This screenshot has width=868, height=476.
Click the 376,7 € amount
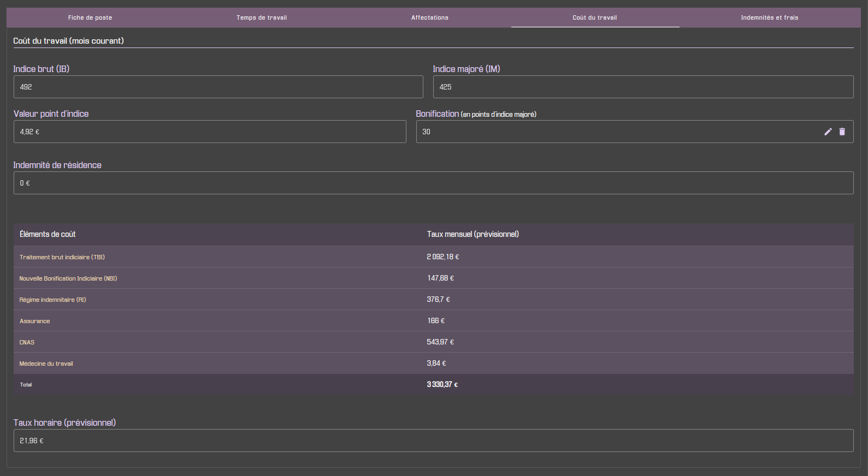click(x=439, y=299)
